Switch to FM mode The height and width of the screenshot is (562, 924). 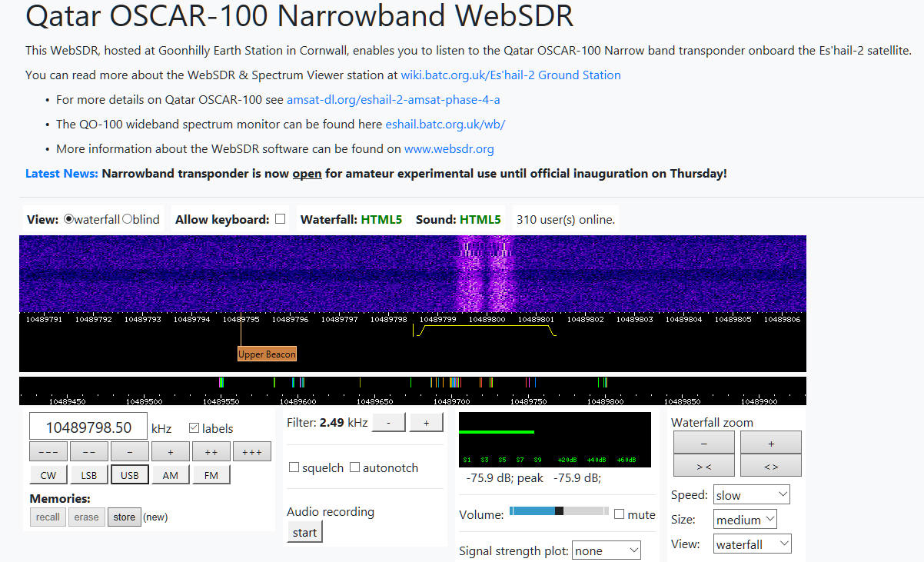coord(211,475)
